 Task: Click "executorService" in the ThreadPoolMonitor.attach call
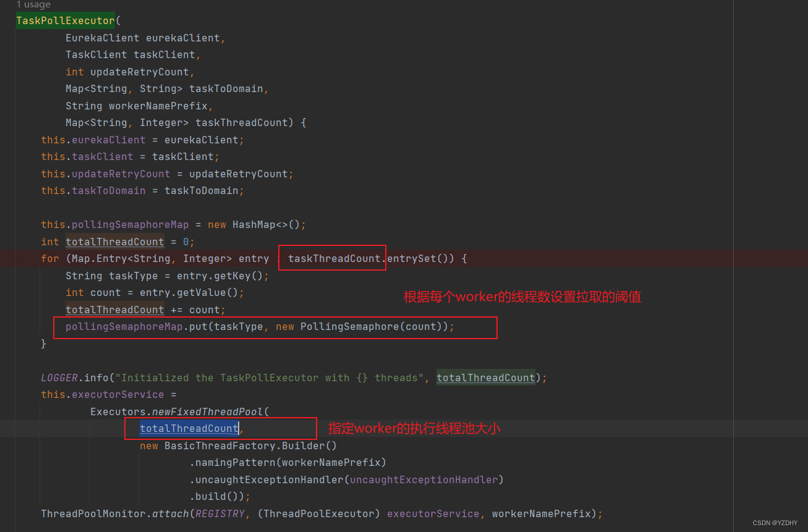(433, 513)
